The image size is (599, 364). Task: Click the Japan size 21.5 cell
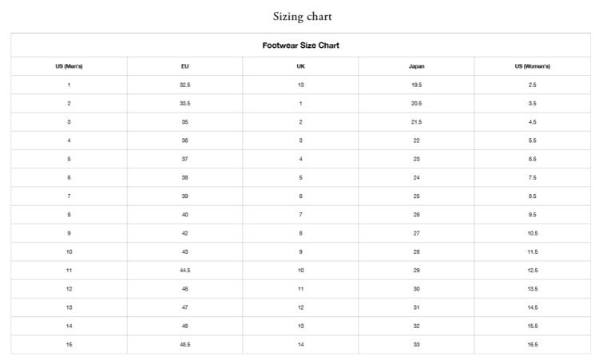point(416,122)
